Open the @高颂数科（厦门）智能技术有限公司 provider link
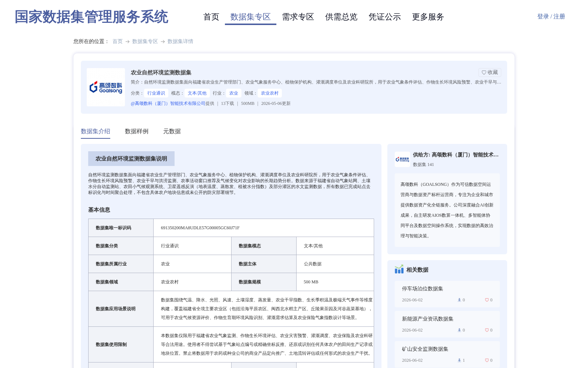The image size is (588, 368). 168,103
